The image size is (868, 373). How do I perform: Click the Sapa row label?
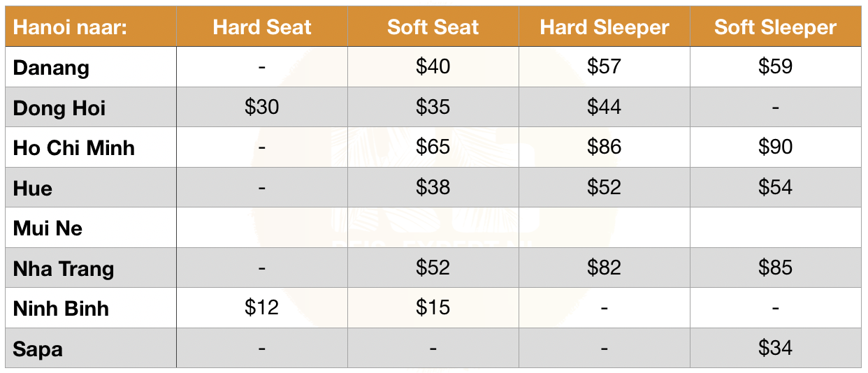point(38,349)
